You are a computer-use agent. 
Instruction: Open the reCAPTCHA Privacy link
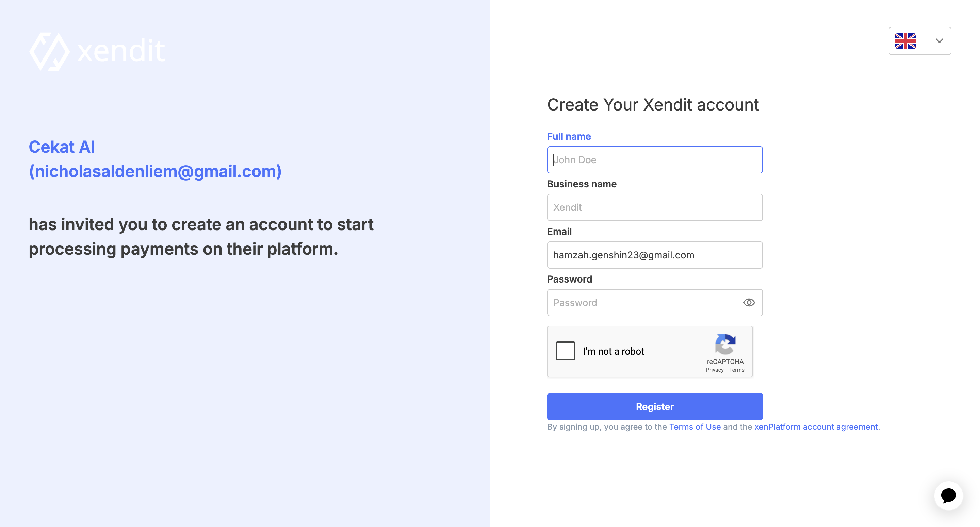tap(715, 370)
